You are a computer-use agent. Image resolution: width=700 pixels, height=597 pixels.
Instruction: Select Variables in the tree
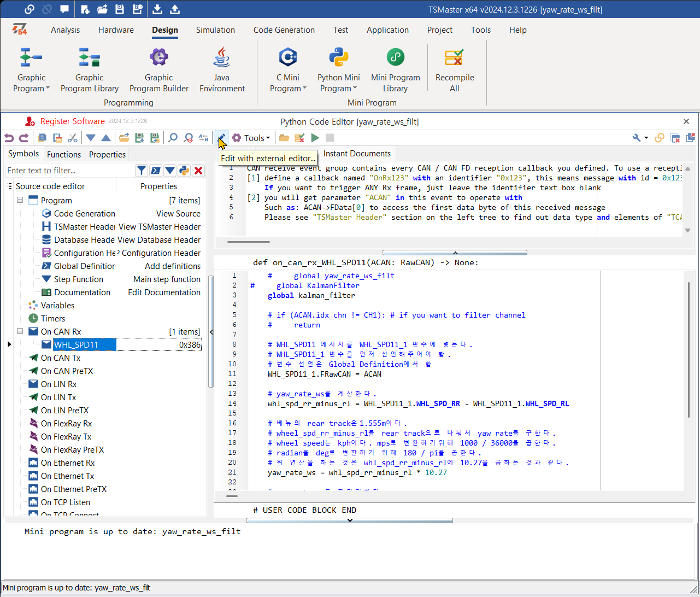coord(57,306)
